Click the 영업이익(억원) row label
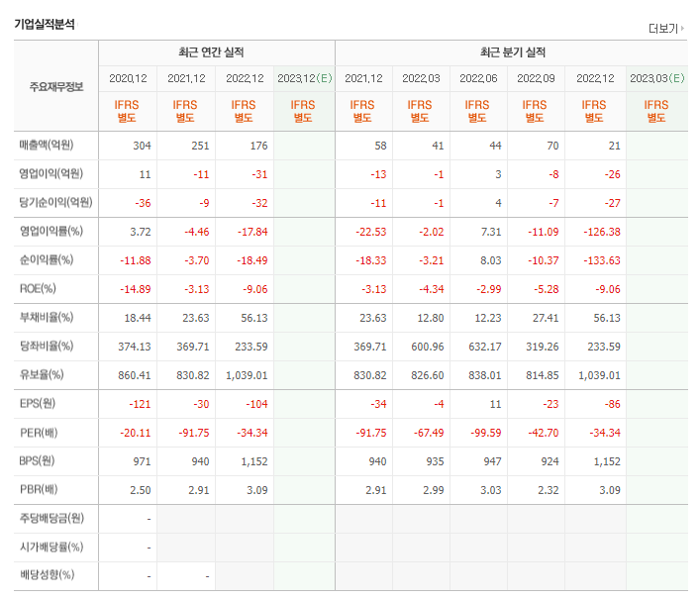 click(x=50, y=173)
